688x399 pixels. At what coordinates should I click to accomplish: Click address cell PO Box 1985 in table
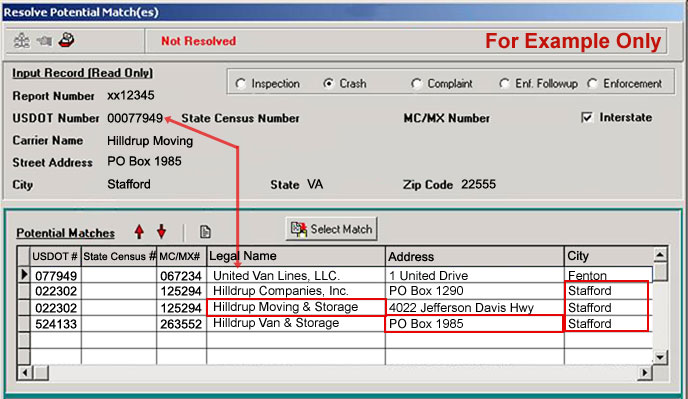[x=475, y=324]
